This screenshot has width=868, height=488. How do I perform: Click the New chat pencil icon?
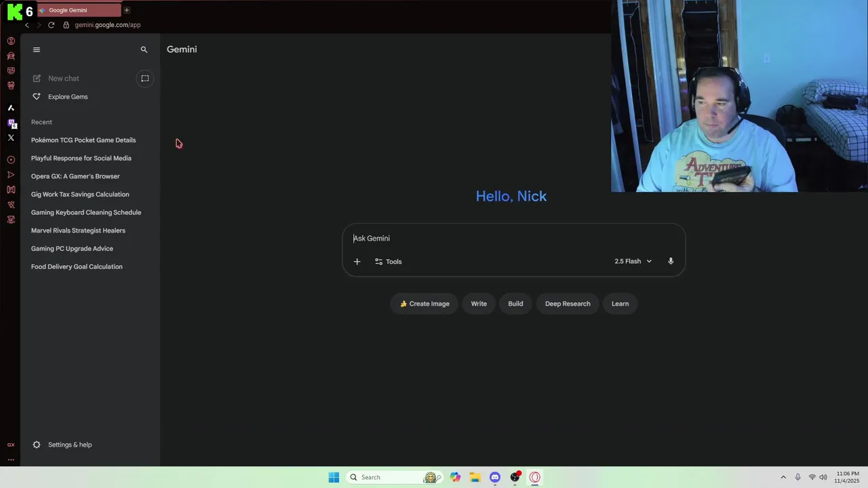37,79
